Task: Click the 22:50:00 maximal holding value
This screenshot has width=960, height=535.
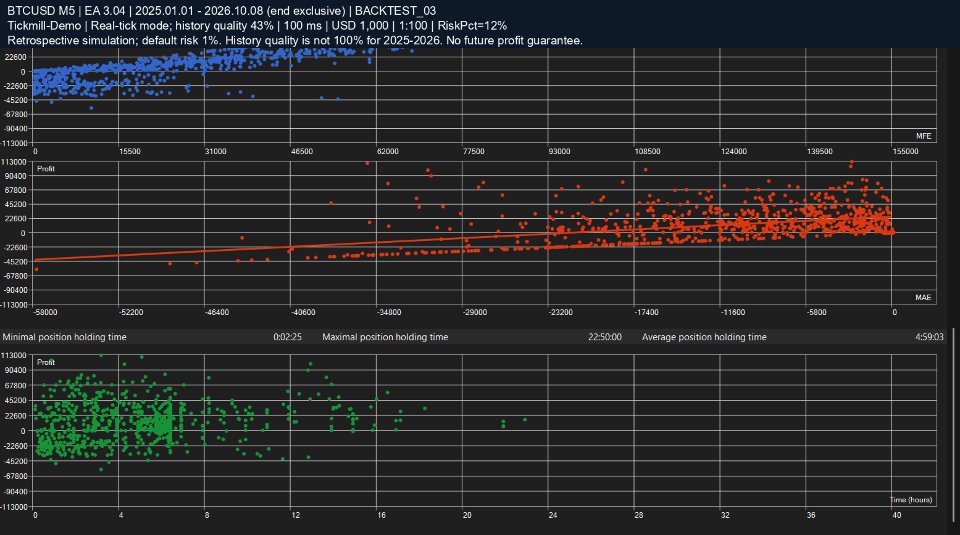Action: (x=605, y=337)
